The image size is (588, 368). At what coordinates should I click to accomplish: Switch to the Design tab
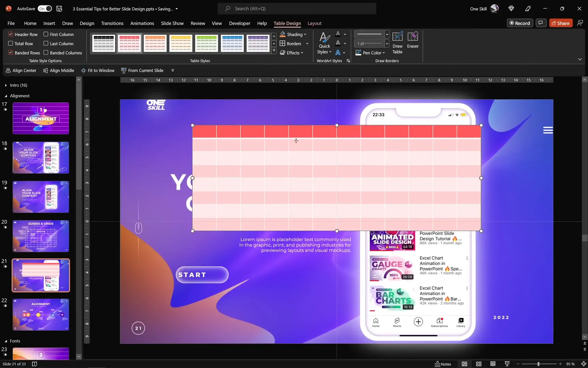pyautogui.click(x=87, y=23)
